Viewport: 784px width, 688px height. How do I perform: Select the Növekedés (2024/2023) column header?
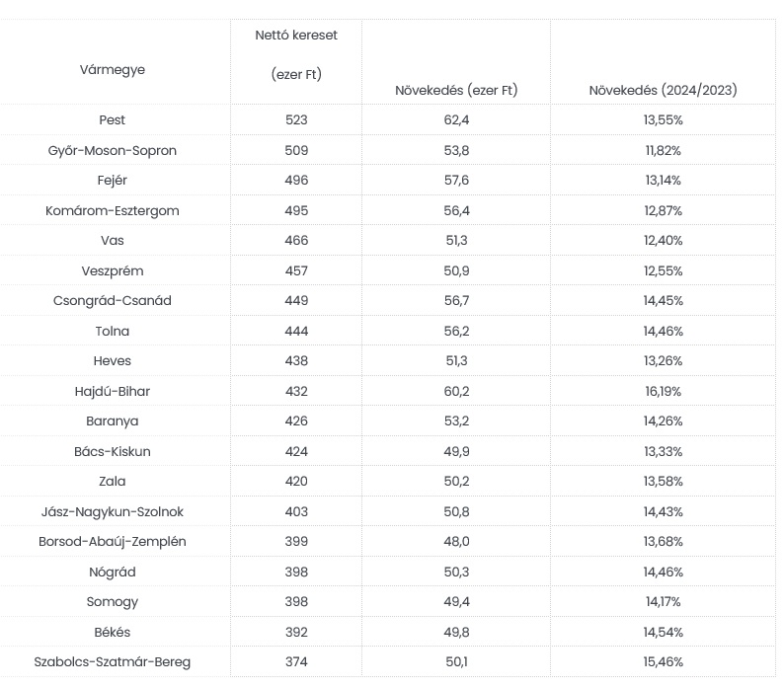[663, 90]
